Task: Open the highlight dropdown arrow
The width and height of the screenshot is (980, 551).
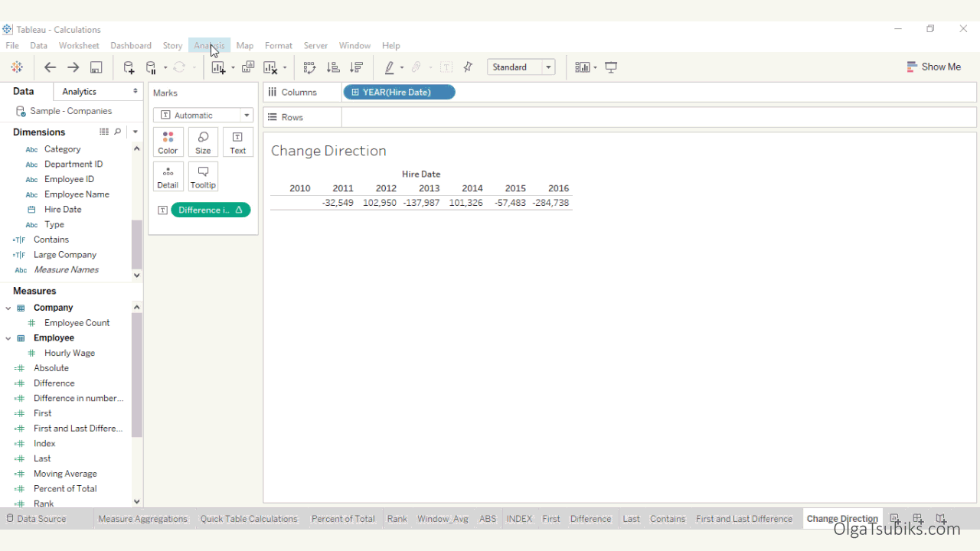Action: coord(401,68)
